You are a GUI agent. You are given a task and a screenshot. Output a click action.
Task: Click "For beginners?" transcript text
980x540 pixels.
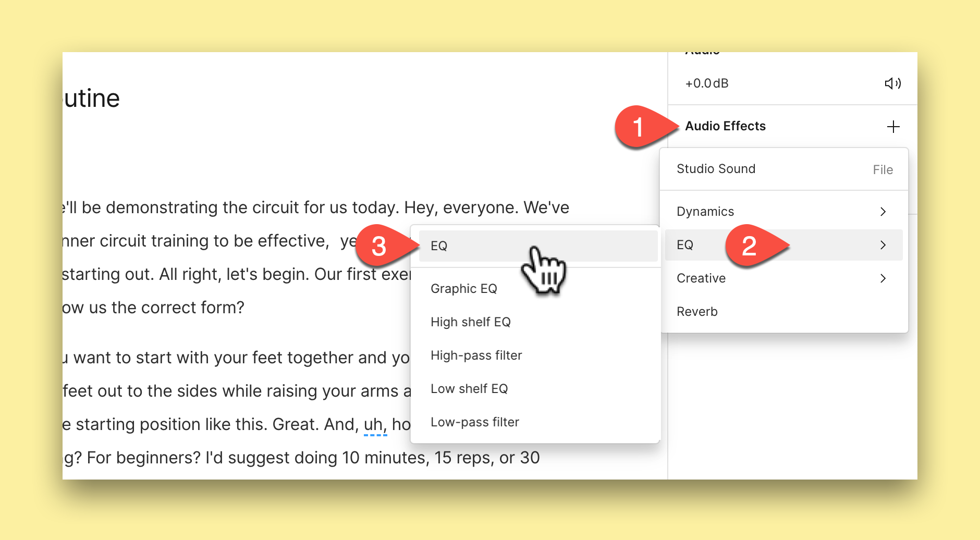tap(144, 458)
